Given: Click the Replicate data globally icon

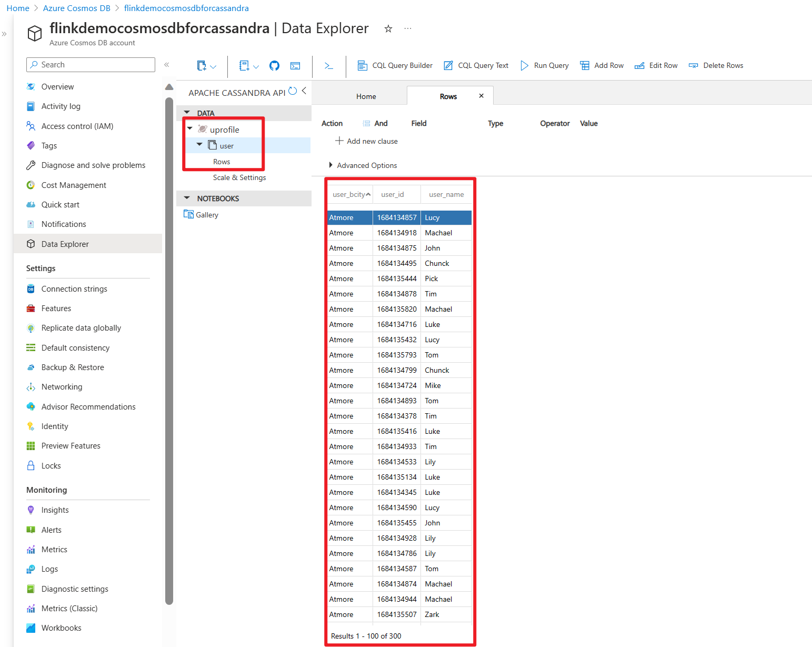Looking at the screenshot, I should (31, 328).
